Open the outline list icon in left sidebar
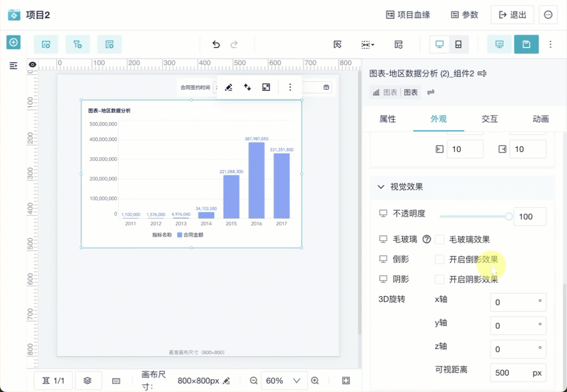 click(x=14, y=66)
